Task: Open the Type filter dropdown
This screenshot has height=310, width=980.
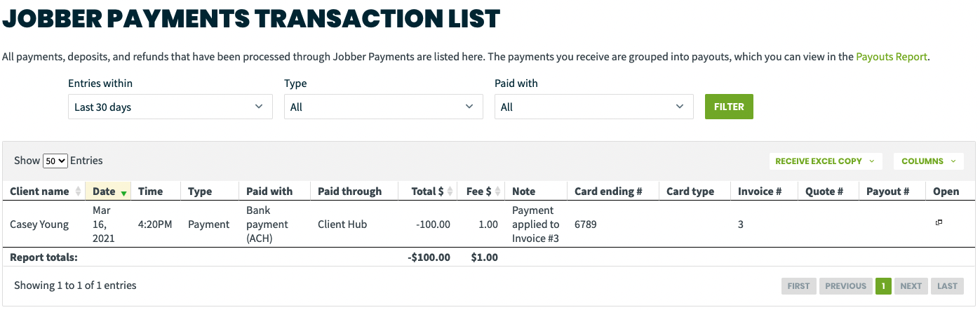Action: click(383, 107)
